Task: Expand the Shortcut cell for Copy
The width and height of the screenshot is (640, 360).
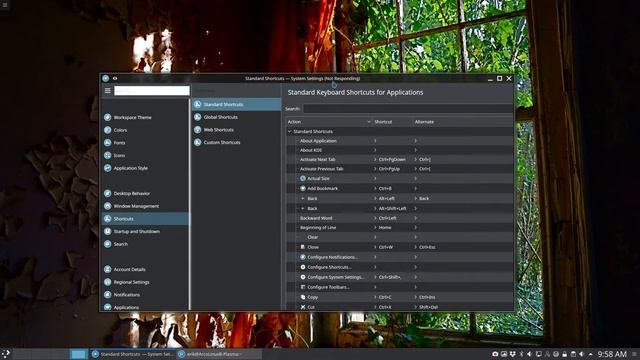Action: point(375,297)
